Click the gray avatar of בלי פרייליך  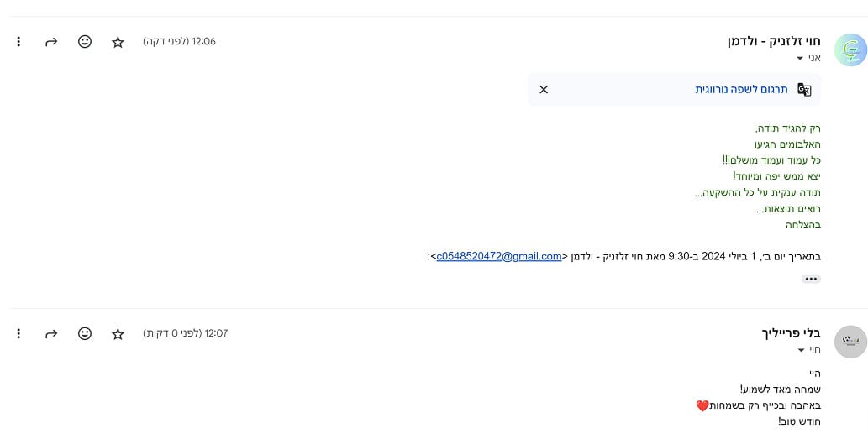[x=850, y=342]
